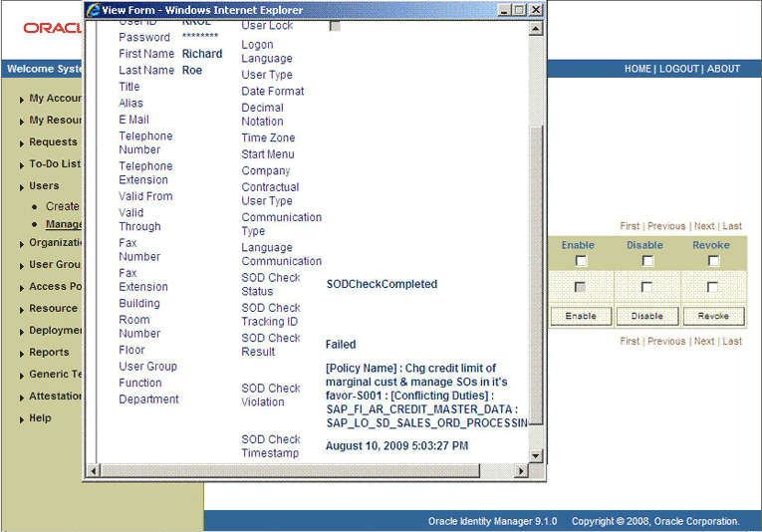Click the lower Previous pagination link
This screenshot has width=762, height=532.
[666, 341]
